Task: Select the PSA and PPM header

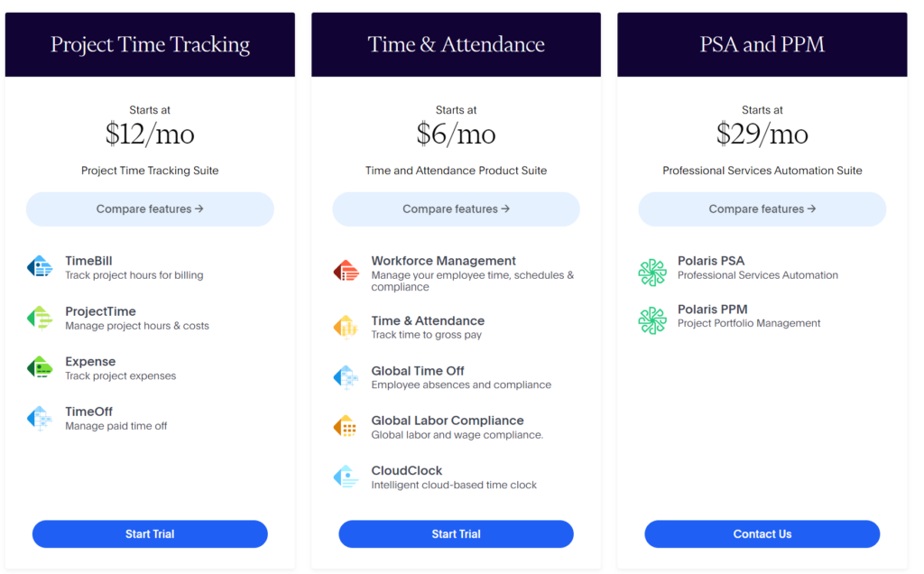Action: (x=762, y=43)
